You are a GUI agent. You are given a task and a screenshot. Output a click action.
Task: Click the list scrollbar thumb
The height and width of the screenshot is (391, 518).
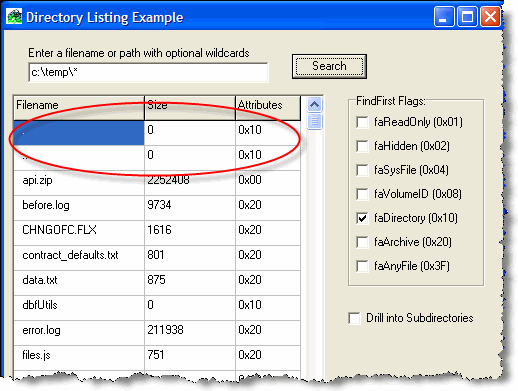pyautogui.click(x=314, y=121)
